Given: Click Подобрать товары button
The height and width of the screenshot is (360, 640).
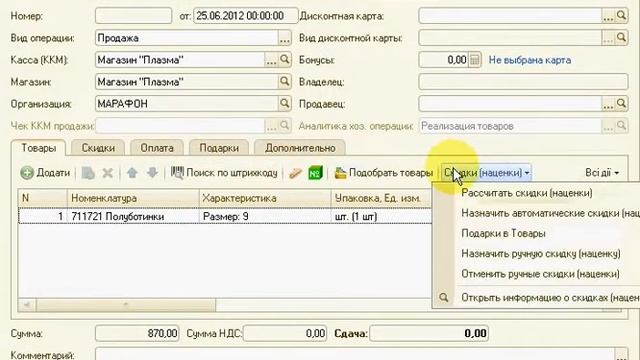Looking at the screenshot, I should coord(383,173).
